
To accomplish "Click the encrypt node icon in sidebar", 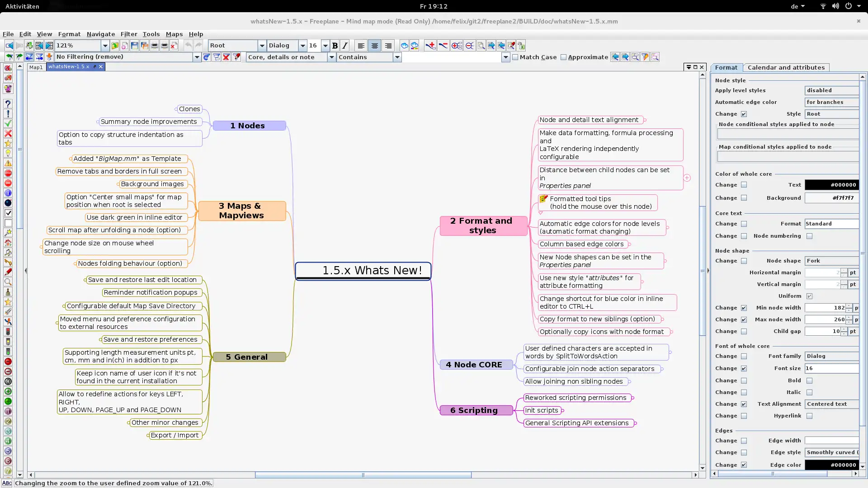I will coord(8,262).
